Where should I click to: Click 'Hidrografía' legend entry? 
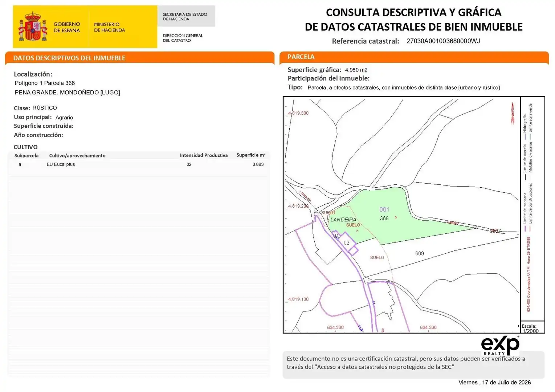click(x=525, y=127)
